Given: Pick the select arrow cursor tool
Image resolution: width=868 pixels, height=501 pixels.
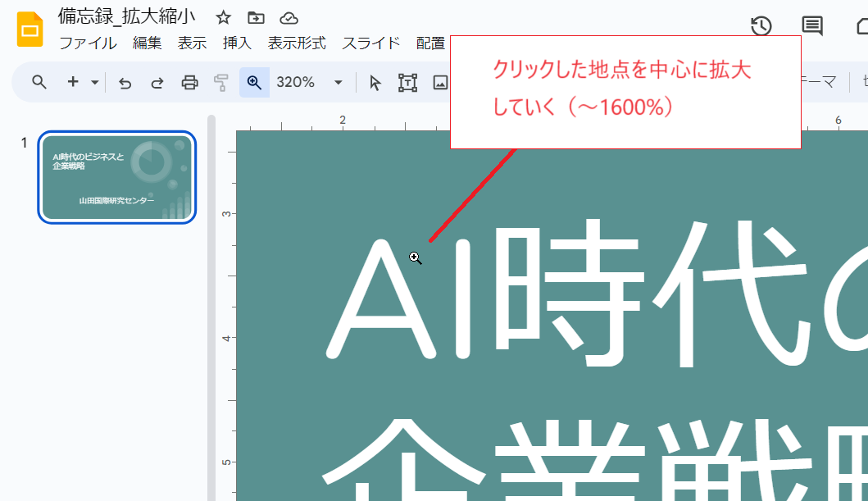Looking at the screenshot, I should click(375, 83).
